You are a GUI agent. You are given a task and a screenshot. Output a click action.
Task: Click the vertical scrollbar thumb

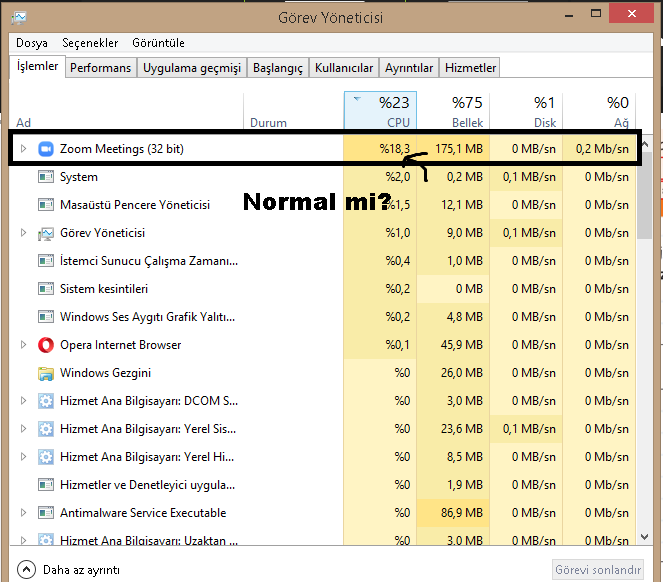[x=644, y=197]
